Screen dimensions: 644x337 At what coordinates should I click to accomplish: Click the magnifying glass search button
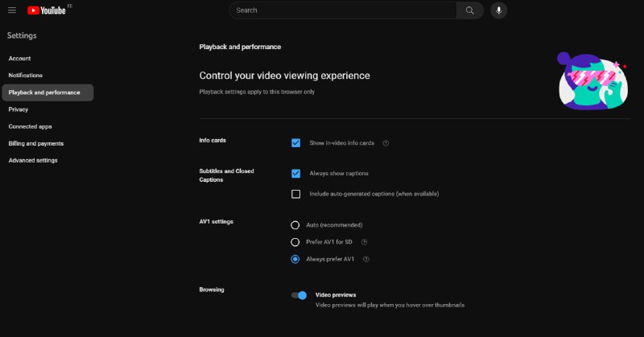470,10
